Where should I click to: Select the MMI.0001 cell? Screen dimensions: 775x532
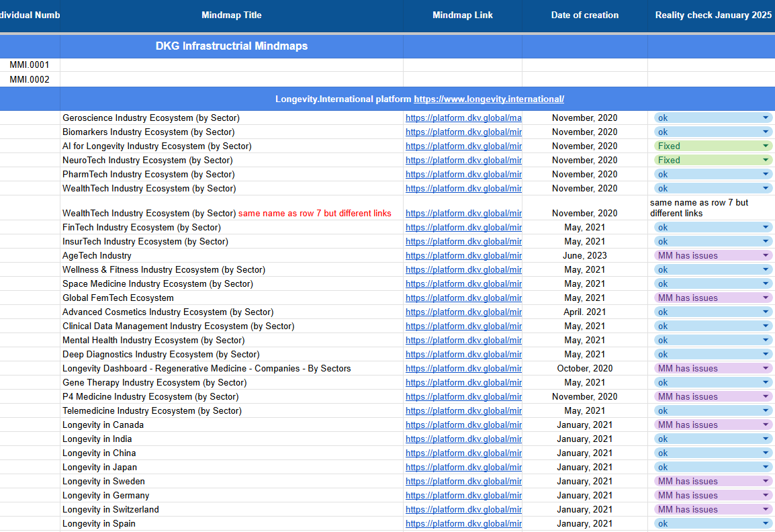30,65
